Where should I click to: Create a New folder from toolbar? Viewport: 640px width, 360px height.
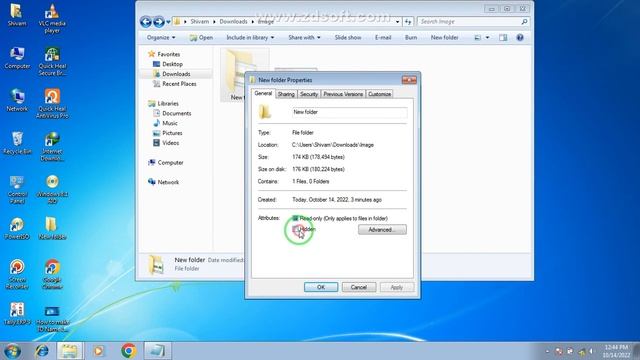(444, 38)
